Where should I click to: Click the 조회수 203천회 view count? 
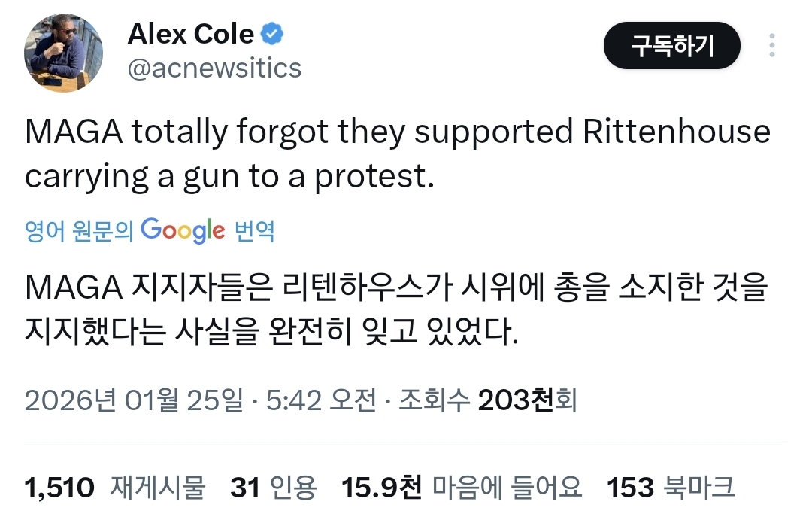[x=488, y=400]
